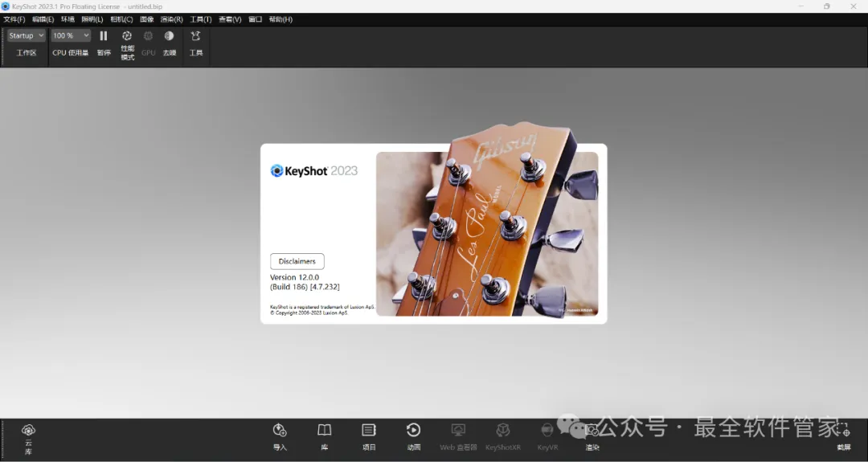
Task: Open the 工具 tools icon in toolbar
Action: click(x=195, y=36)
